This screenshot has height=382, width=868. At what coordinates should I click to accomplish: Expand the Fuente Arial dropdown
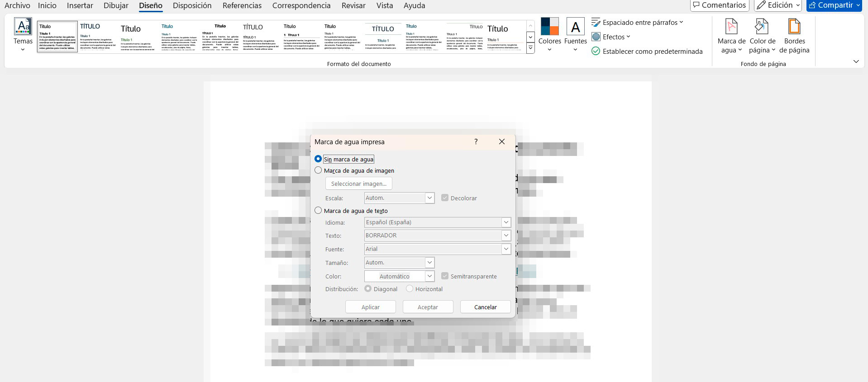pyautogui.click(x=506, y=249)
